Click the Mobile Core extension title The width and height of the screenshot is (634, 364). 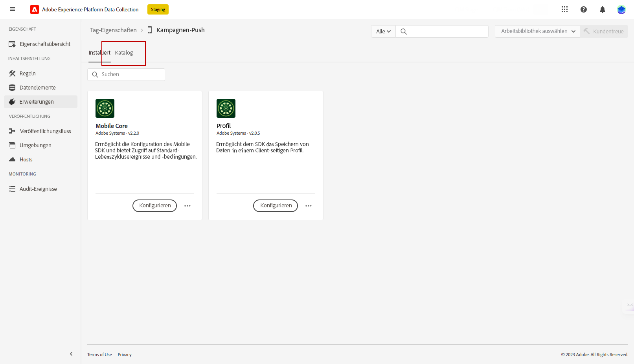(112, 126)
